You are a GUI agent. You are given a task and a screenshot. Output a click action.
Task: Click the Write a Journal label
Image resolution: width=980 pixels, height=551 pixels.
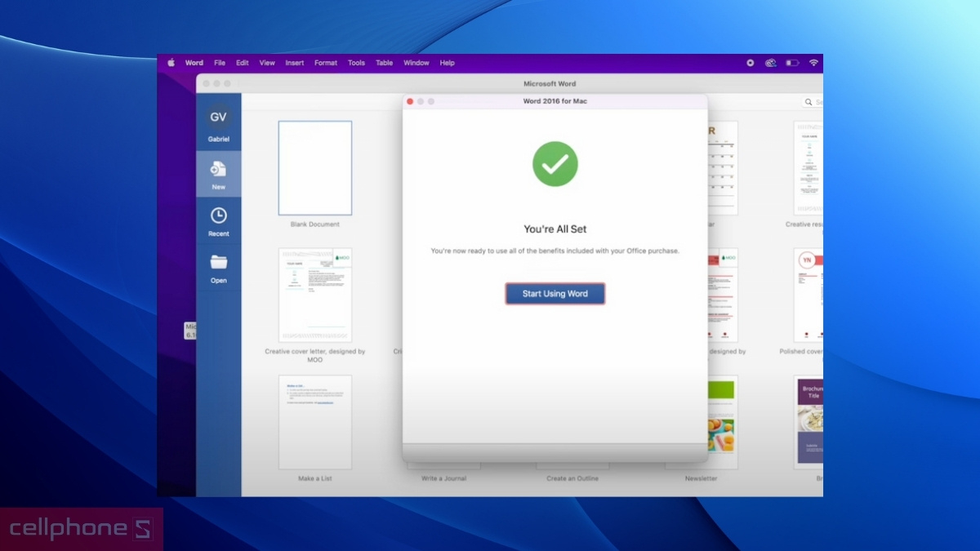pyautogui.click(x=443, y=478)
